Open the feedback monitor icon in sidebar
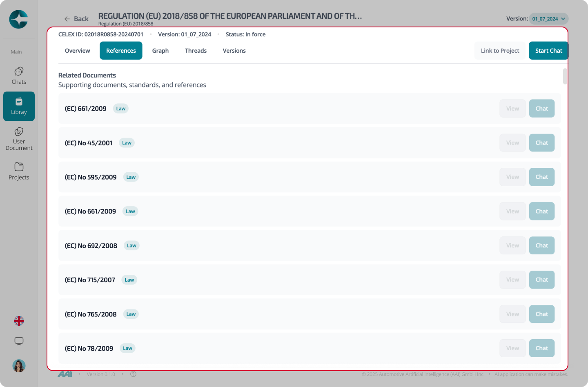Image resolution: width=588 pixels, height=387 pixels. [x=19, y=341]
